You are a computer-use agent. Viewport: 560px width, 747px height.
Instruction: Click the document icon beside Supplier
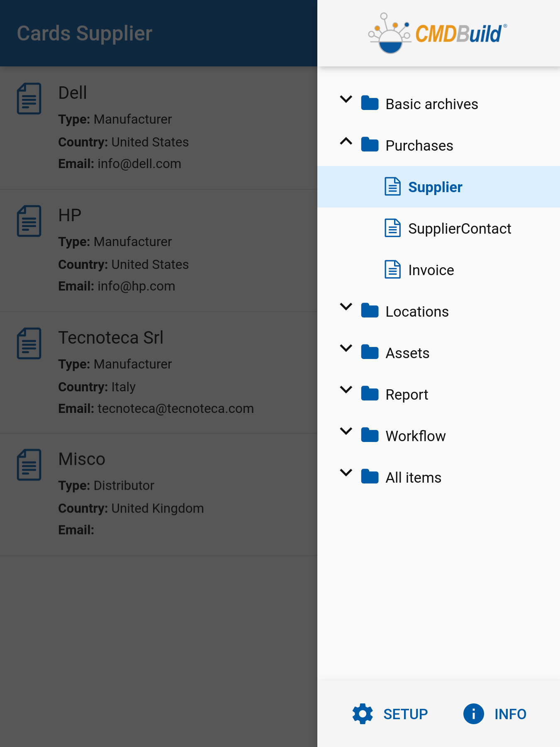click(392, 186)
